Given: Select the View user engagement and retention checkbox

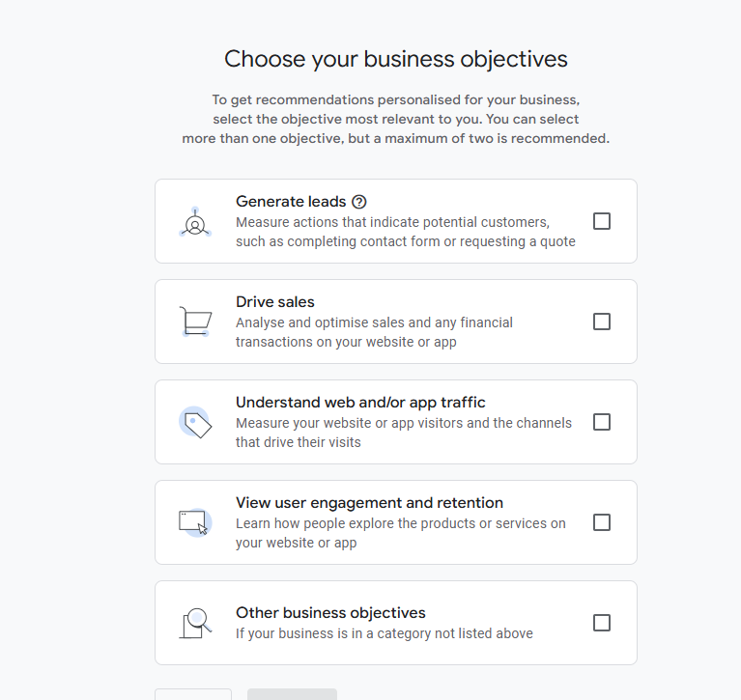Looking at the screenshot, I should point(602,522).
